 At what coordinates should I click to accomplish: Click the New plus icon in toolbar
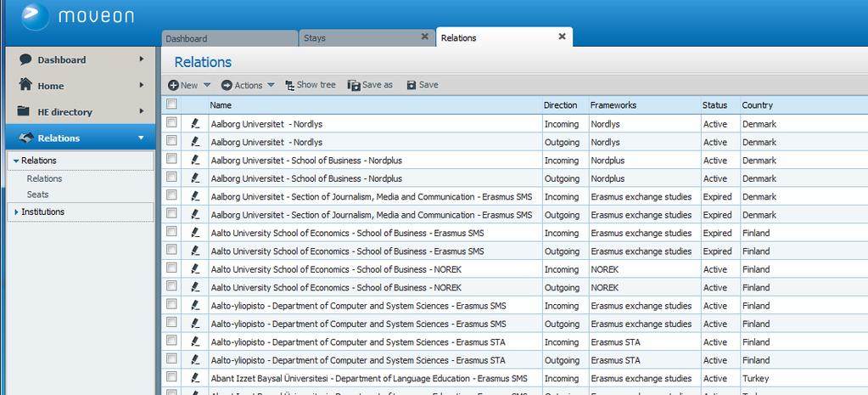click(x=173, y=85)
